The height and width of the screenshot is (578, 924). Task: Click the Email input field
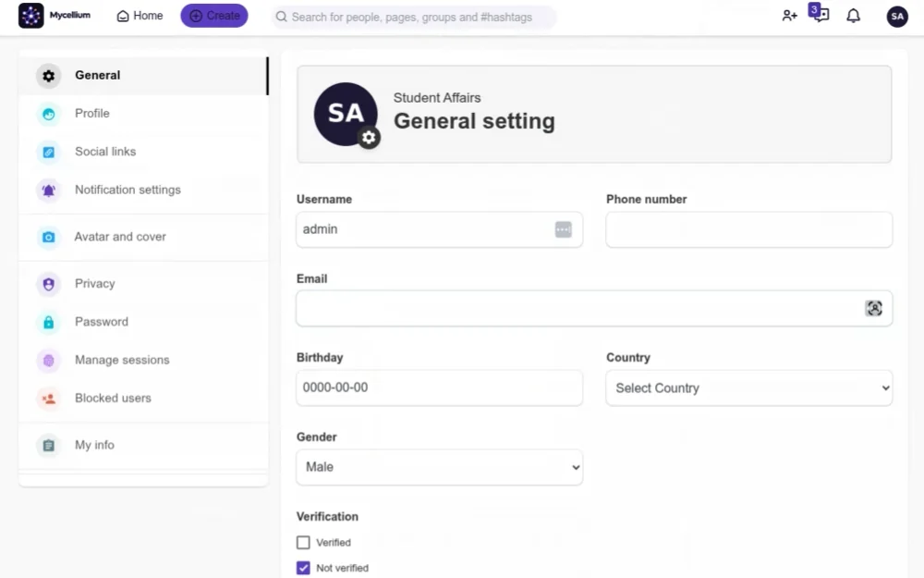click(594, 309)
